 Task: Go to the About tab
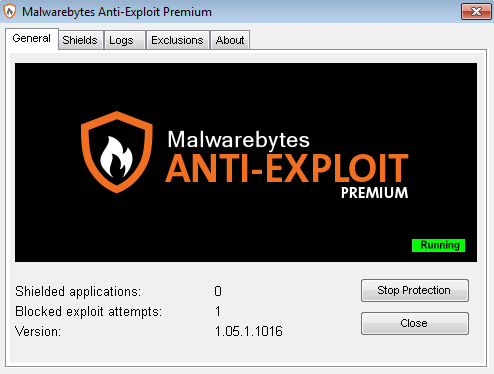[230, 40]
